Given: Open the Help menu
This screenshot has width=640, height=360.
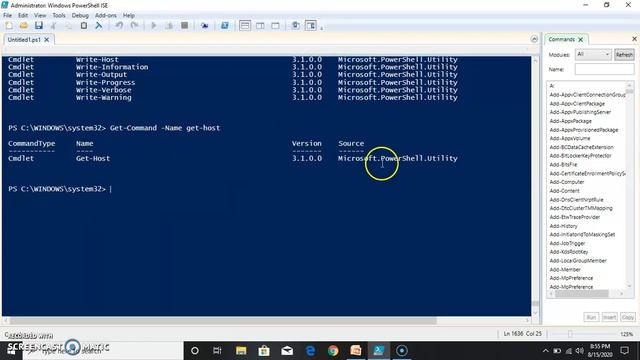Looking at the screenshot, I should point(129,16).
